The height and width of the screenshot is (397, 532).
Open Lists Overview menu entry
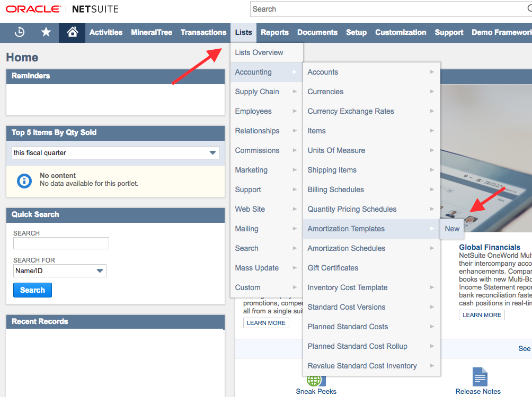pyautogui.click(x=259, y=52)
